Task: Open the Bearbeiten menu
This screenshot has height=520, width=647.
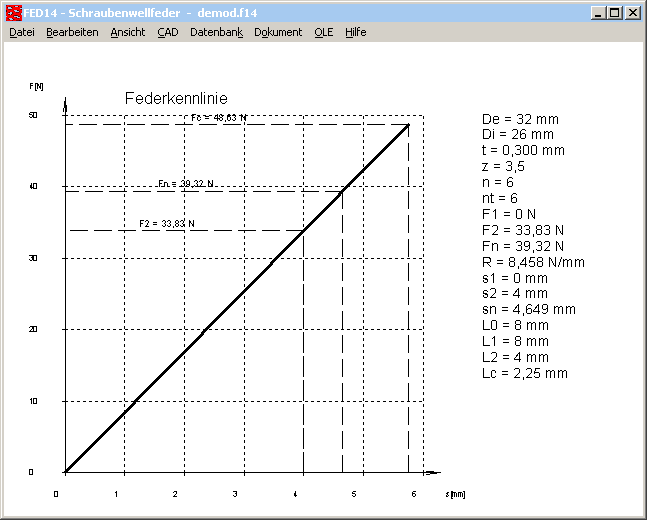Action: (x=72, y=32)
